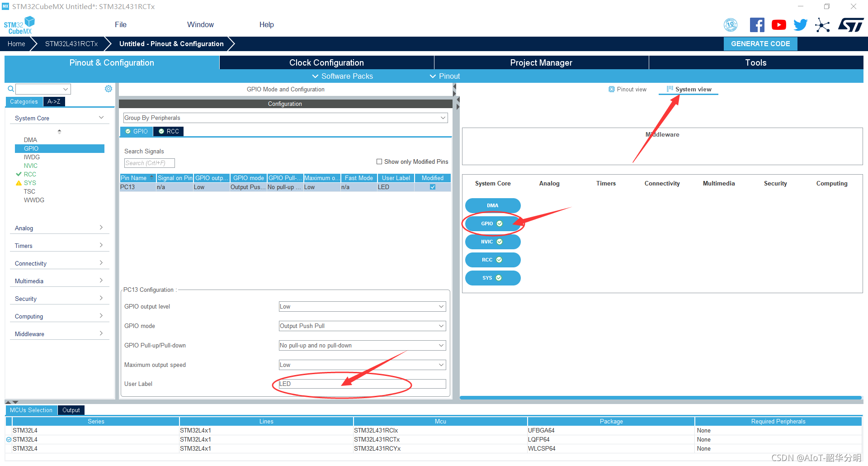Click the GPIO tab check icon
This screenshot has width=868, height=466.
click(x=128, y=131)
